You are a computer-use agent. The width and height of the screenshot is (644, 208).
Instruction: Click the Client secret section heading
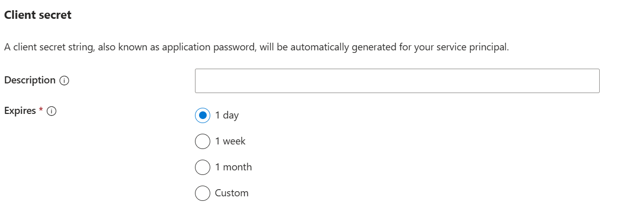click(x=38, y=15)
